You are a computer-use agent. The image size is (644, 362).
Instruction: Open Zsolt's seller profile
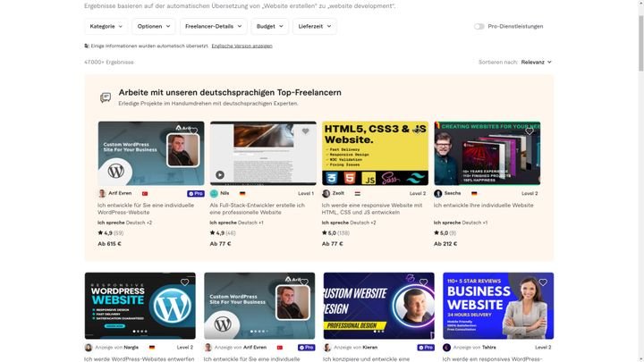click(338, 193)
